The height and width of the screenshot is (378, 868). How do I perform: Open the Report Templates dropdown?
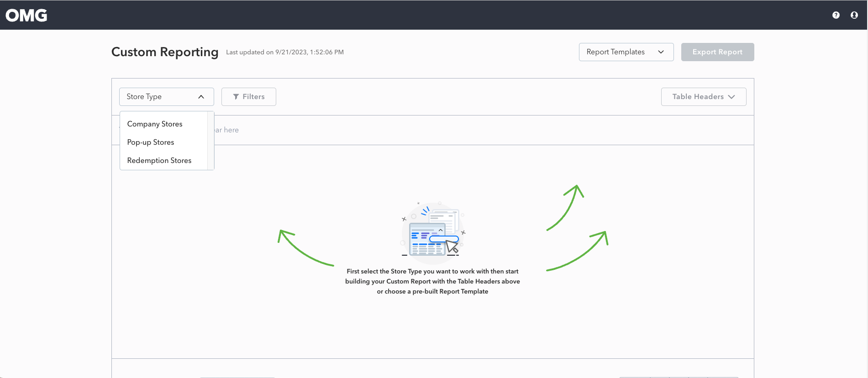pos(626,52)
